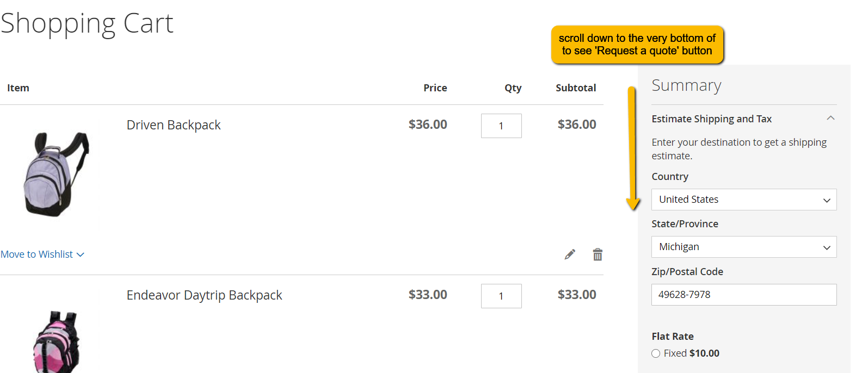Click the Item column header
Image resolution: width=868 pixels, height=373 pixels.
pos(18,88)
